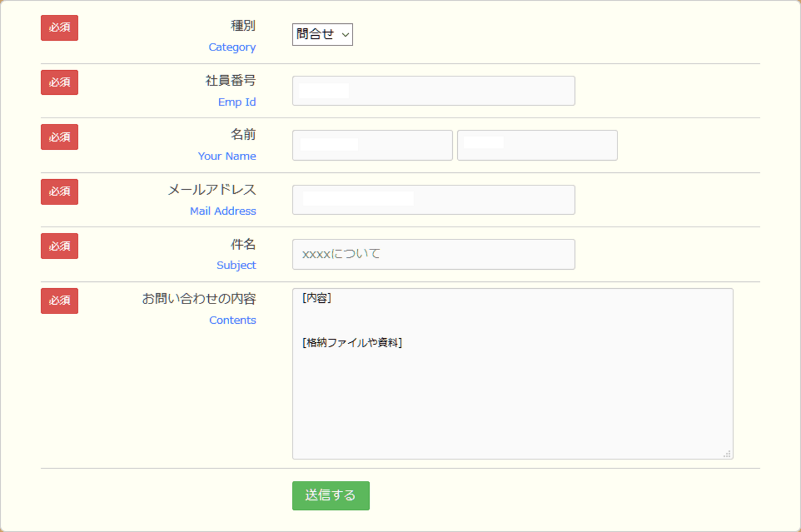Click the 社員番号 Emp Id input field

point(433,91)
